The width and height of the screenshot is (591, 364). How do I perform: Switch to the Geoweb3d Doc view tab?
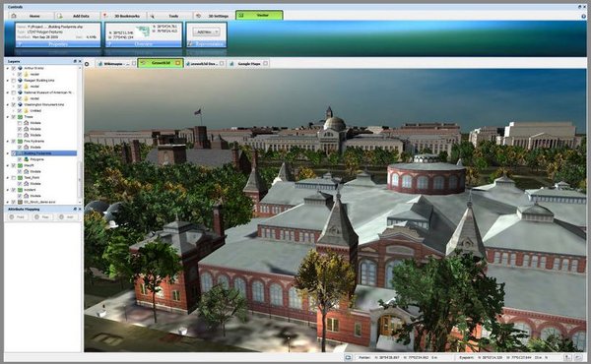(205, 64)
